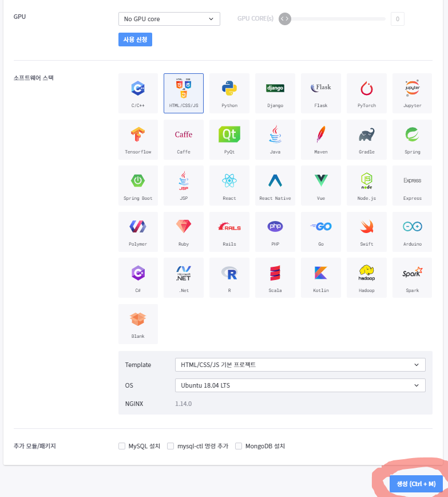Enable the MySQL 설치 checkbox

click(x=122, y=446)
